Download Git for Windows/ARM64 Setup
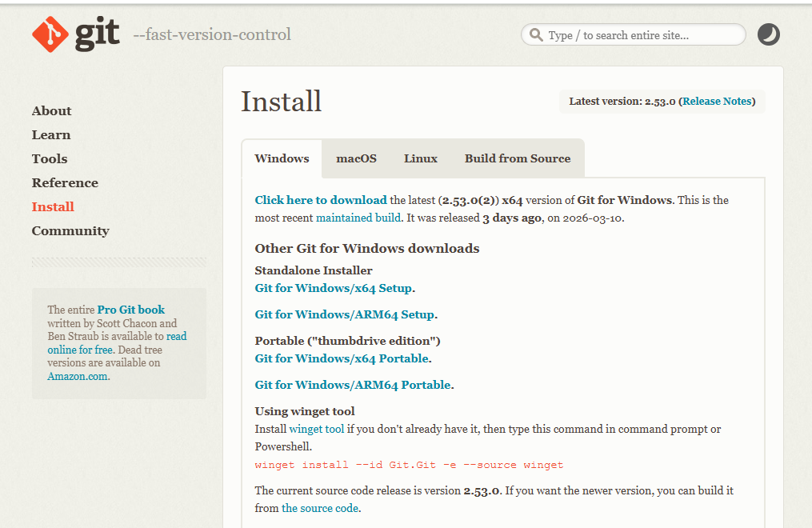 click(x=344, y=314)
